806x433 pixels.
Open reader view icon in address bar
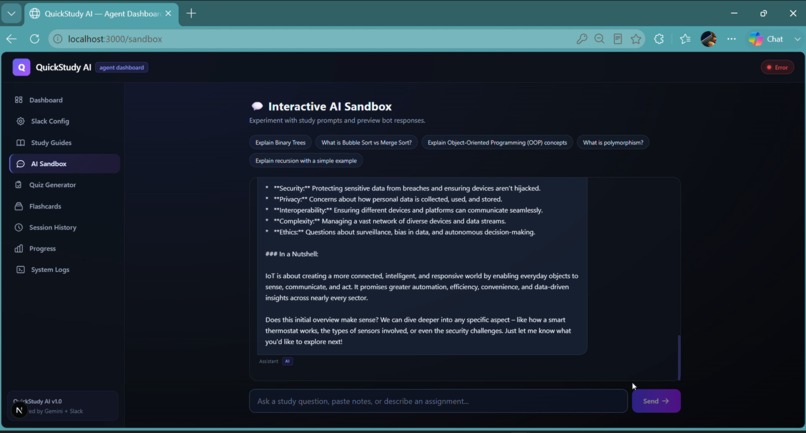tap(618, 39)
